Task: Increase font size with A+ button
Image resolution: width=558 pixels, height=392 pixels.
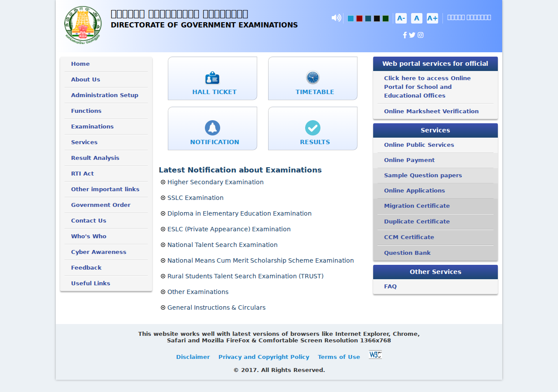Action: tap(432, 18)
